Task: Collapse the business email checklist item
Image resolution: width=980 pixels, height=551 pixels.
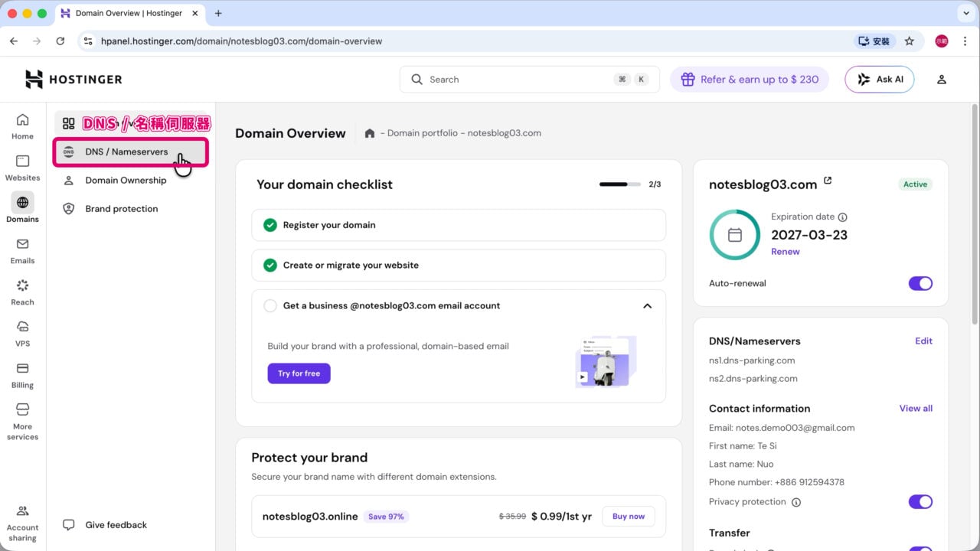Action: pyautogui.click(x=647, y=305)
